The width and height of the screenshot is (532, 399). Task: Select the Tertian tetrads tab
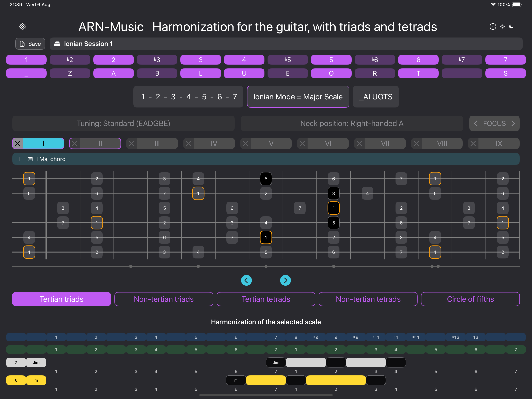pos(266,299)
